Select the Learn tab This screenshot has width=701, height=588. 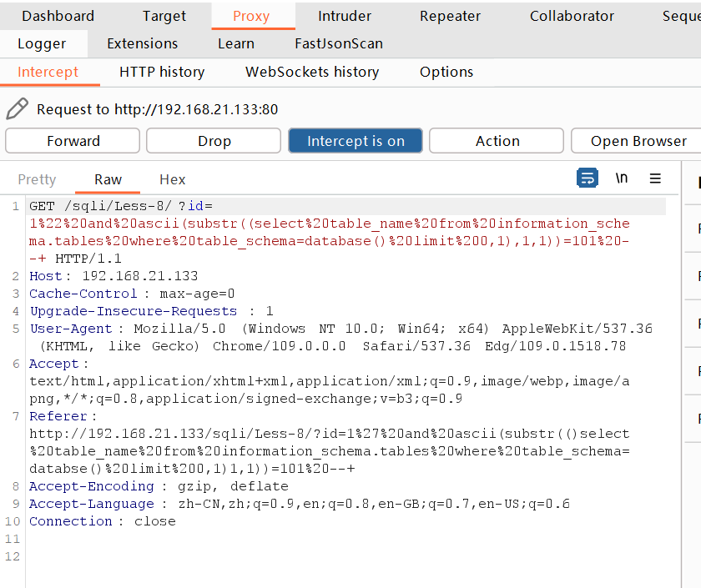[x=236, y=43]
